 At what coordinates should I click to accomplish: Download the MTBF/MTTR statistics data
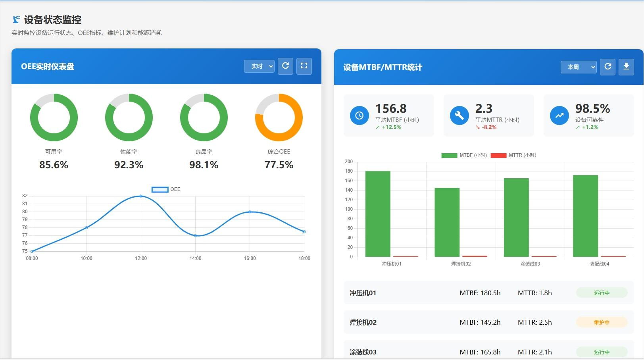click(627, 67)
